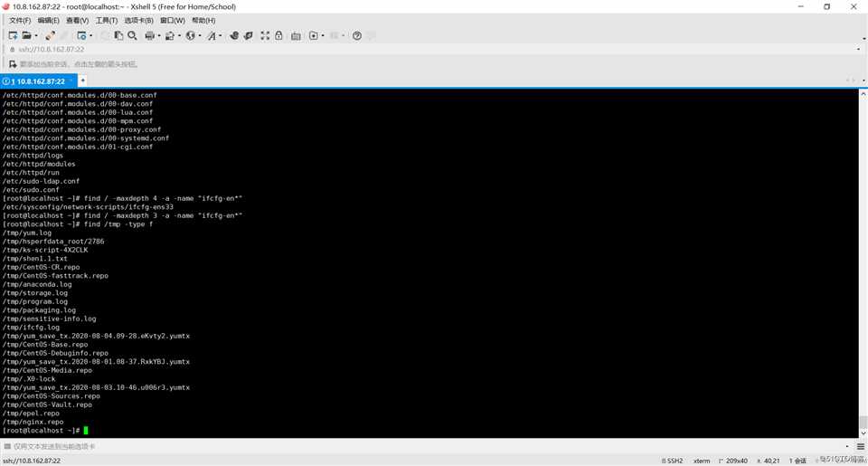Click the disconnect plug icon

pyautogui.click(x=51, y=35)
